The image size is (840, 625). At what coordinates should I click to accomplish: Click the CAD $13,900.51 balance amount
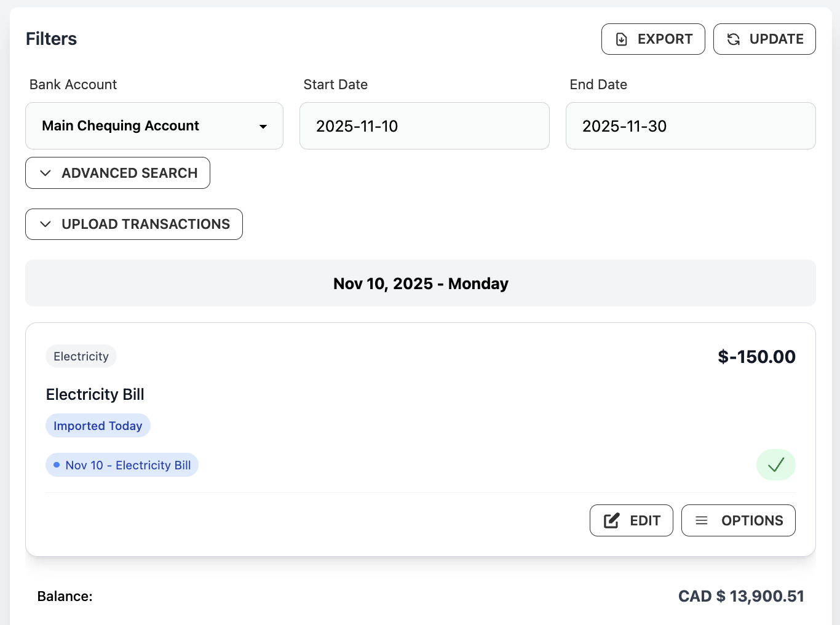coord(740,595)
